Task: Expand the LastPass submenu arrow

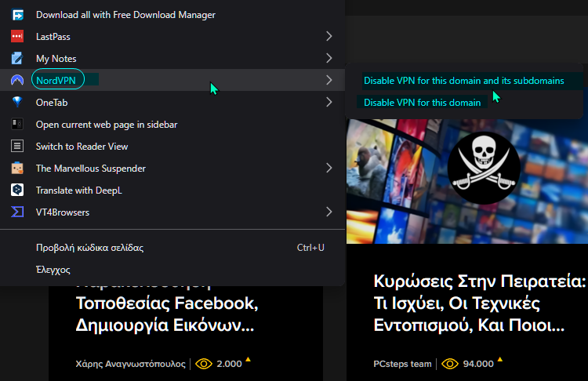Action: point(328,36)
